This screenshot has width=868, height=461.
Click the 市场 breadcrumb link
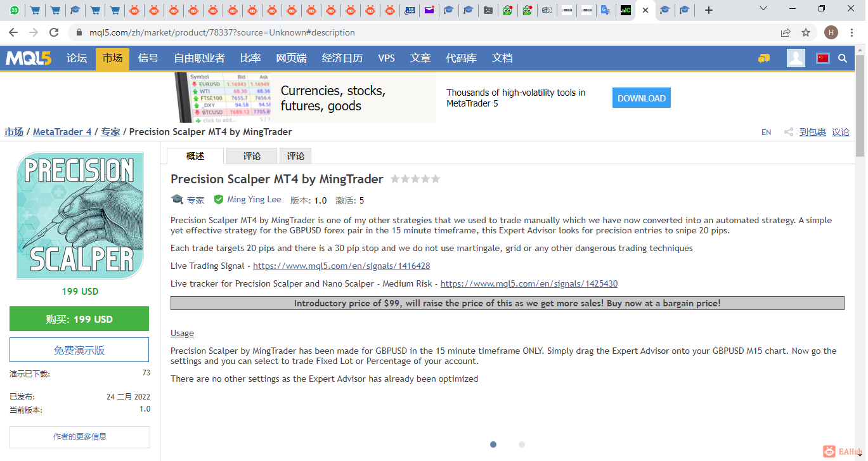[x=14, y=132]
